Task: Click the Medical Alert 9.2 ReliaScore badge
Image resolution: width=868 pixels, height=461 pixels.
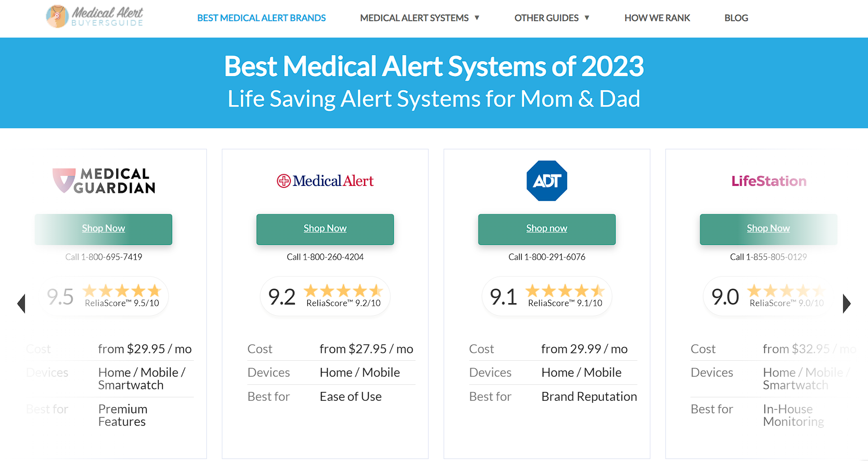Action: (325, 296)
